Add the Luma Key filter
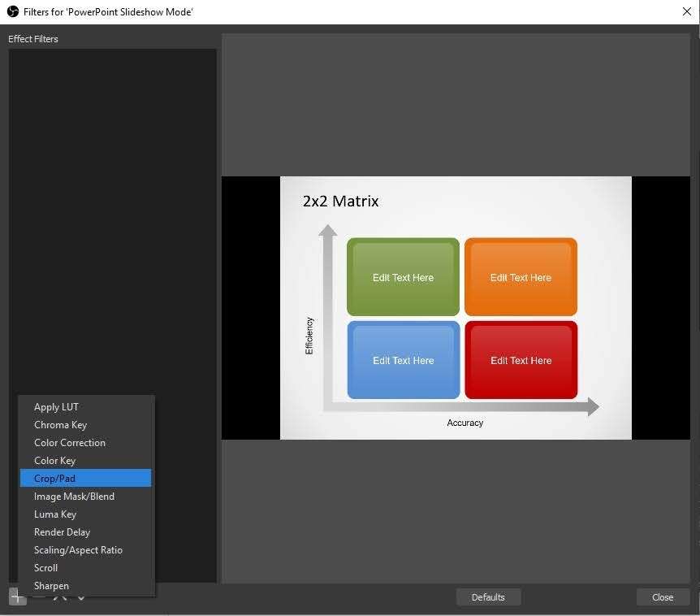 55,514
